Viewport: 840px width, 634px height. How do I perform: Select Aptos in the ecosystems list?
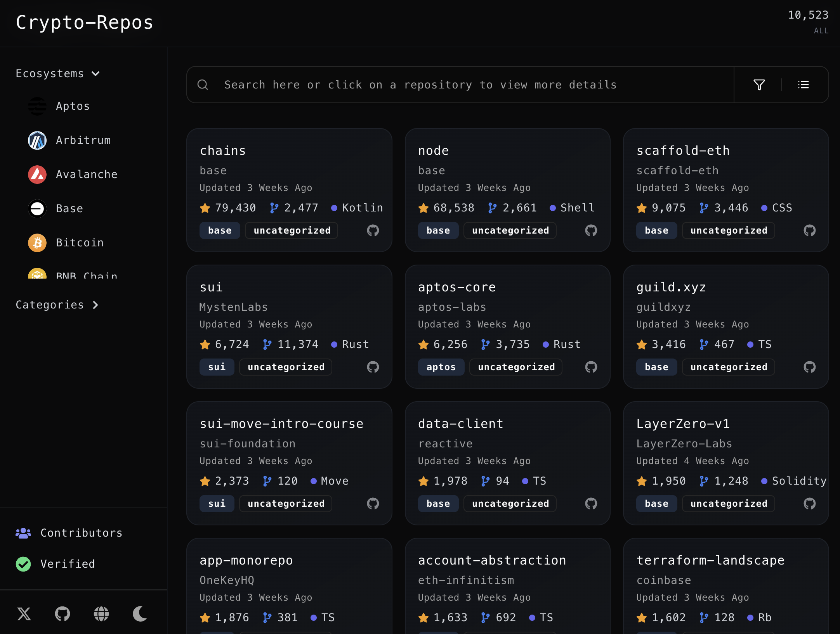(x=73, y=106)
